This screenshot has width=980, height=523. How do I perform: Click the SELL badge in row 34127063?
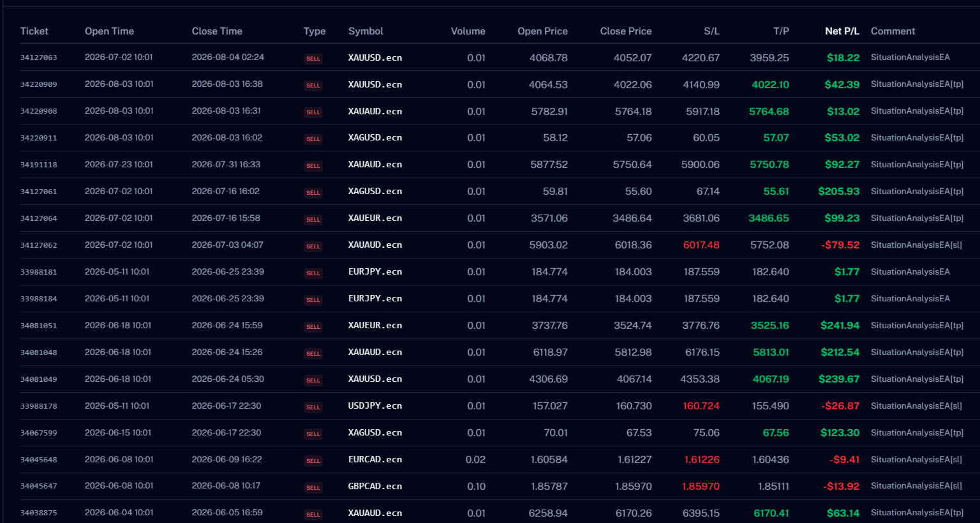tap(313, 59)
